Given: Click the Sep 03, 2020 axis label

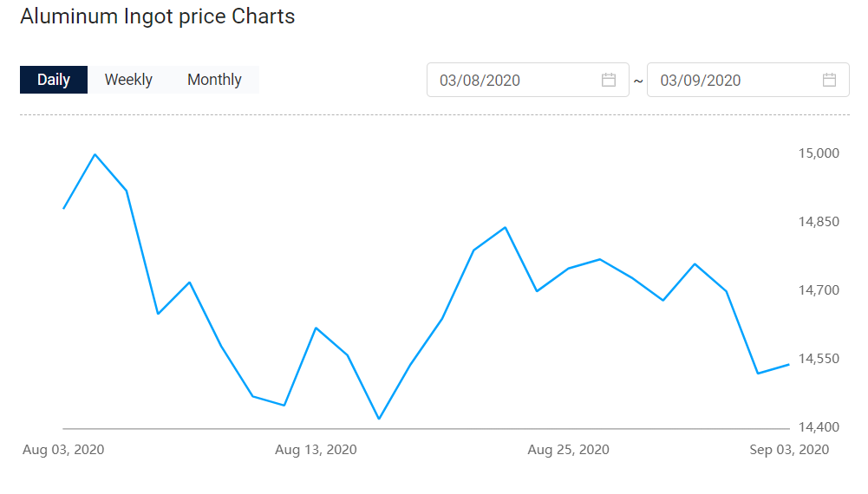Looking at the screenshot, I should tap(789, 450).
